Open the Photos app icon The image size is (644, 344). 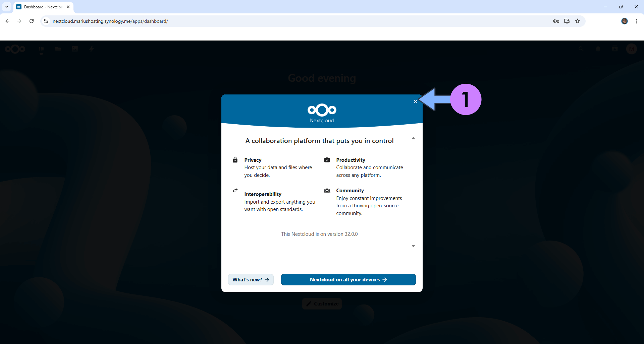coord(75,49)
